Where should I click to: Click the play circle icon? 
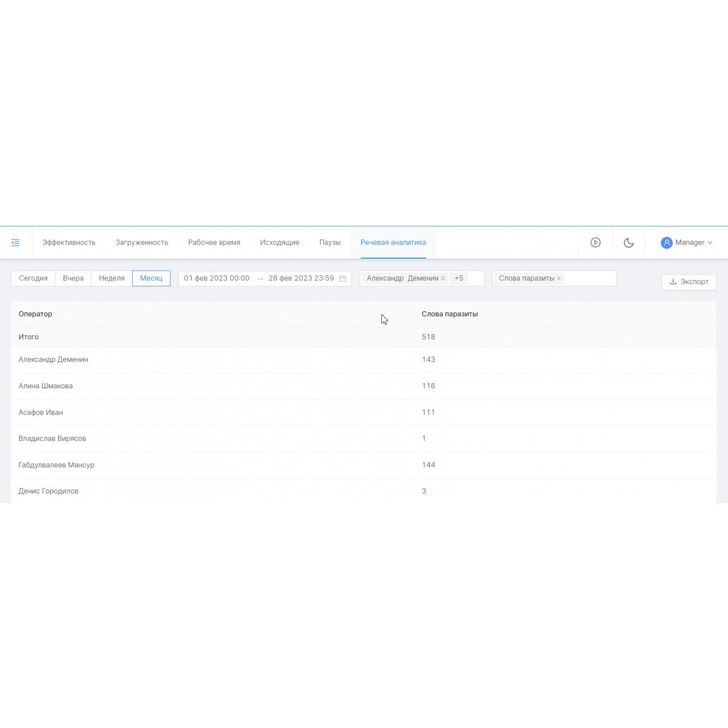(x=595, y=243)
